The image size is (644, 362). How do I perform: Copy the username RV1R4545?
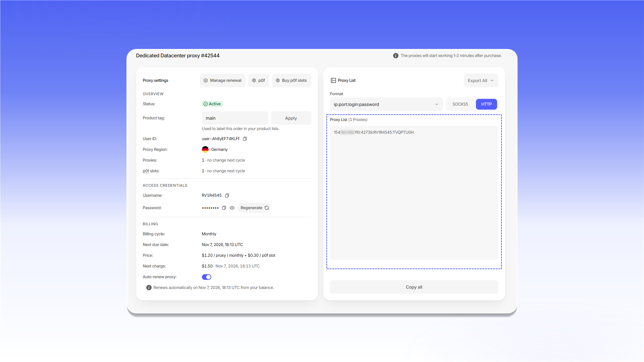pyautogui.click(x=227, y=195)
